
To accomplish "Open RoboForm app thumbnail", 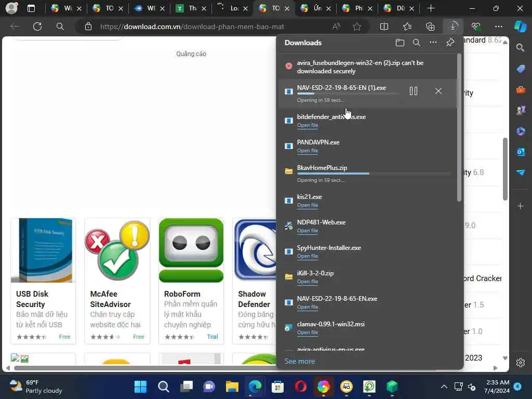I will coord(191,250).
